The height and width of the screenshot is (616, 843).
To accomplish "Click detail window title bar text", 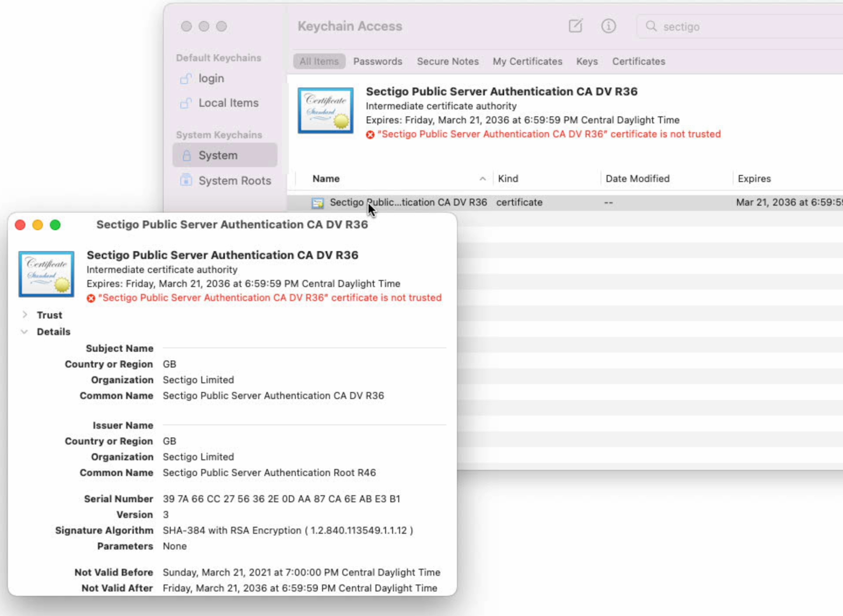I will 232,225.
